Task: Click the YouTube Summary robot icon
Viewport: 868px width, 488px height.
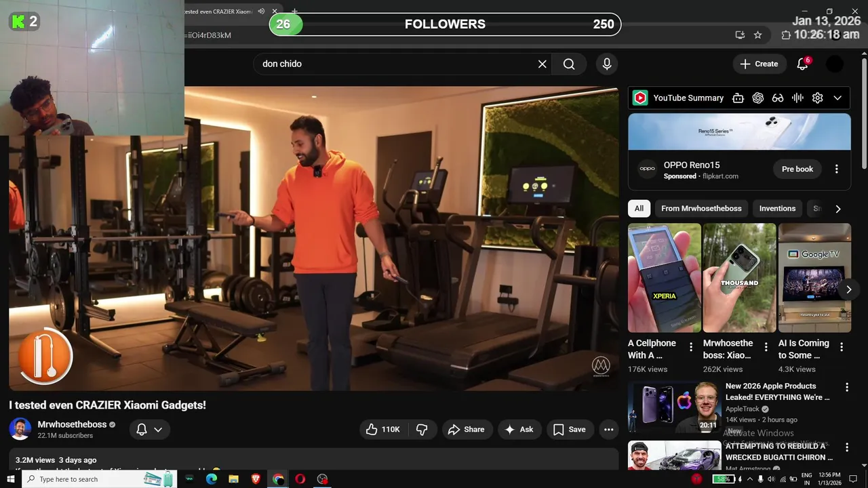Action: [x=738, y=98]
